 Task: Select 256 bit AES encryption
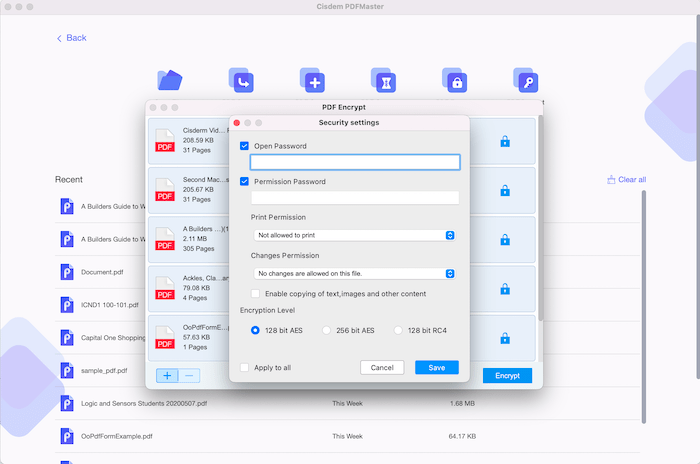point(326,330)
